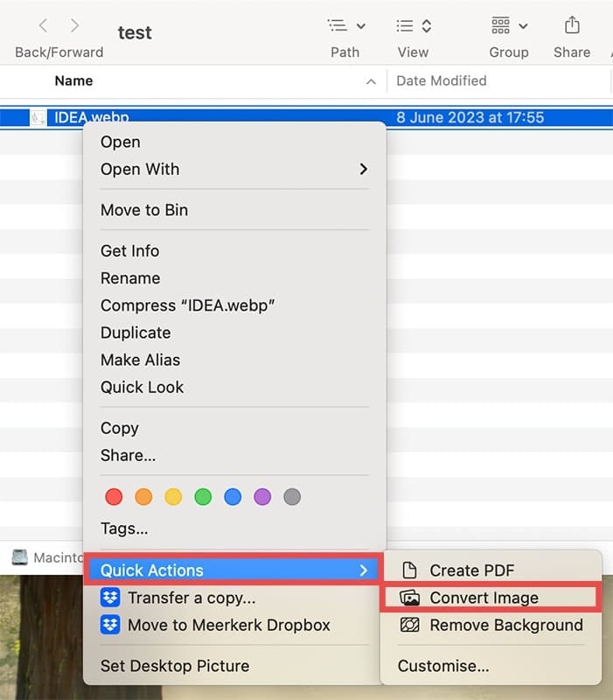
Task: Apply the purple tag color
Action: tap(262, 497)
